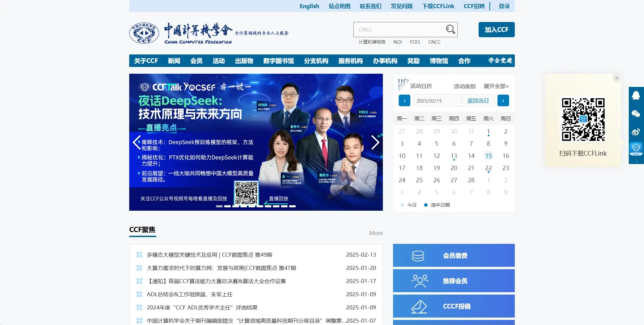Advance calendar to next month with right chevron
Image resolution: width=644 pixels, height=325 pixels.
503,100
